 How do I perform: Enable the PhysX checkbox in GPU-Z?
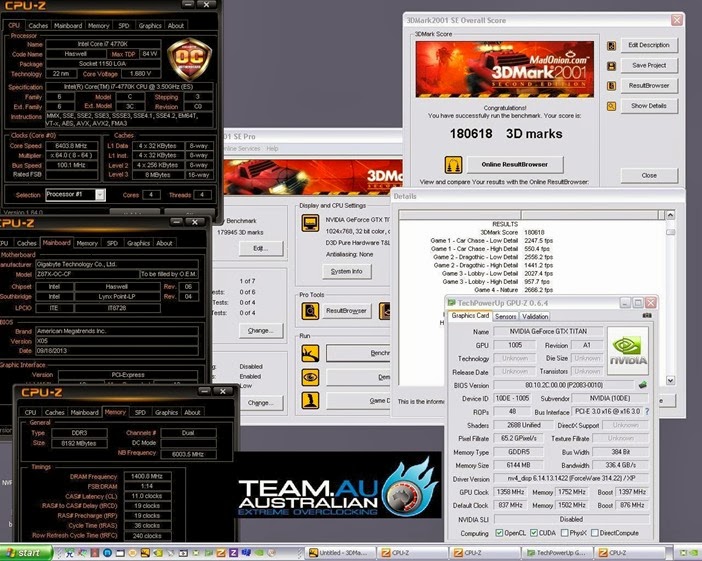click(x=565, y=533)
